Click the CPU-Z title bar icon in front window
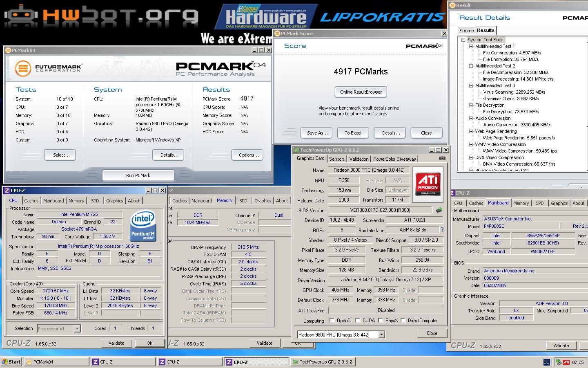The height and width of the screenshot is (368, 588). (7, 191)
